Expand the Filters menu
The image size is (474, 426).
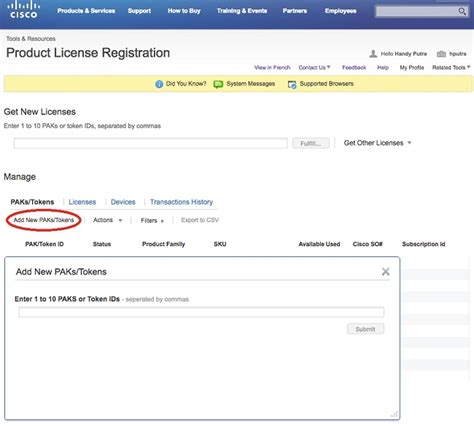coord(152,220)
